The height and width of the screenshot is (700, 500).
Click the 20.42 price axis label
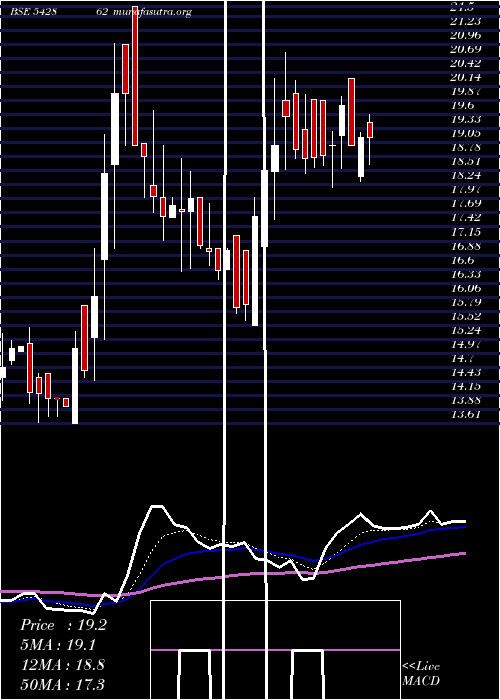466,63
